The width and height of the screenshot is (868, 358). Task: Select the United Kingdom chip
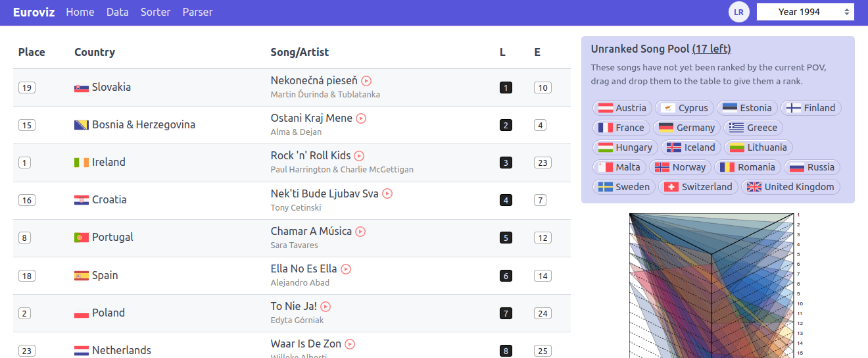tap(790, 187)
